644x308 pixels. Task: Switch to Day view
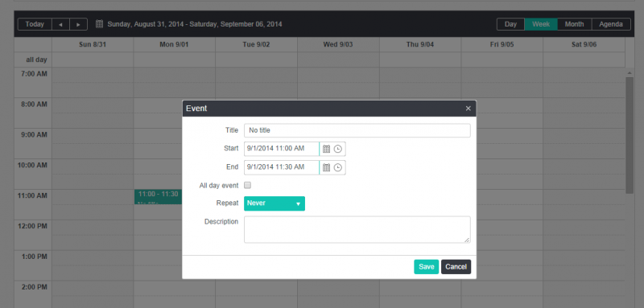pyautogui.click(x=510, y=24)
